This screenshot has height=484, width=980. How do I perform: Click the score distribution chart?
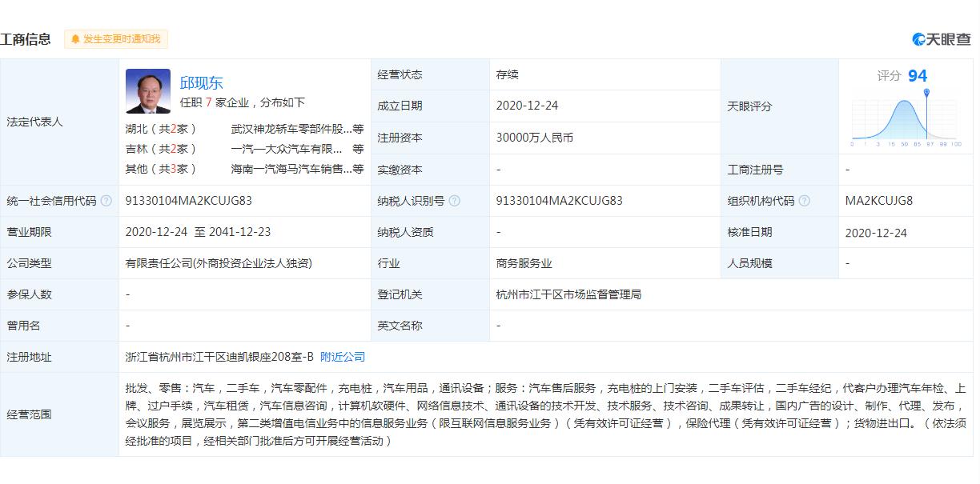click(906, 118)
